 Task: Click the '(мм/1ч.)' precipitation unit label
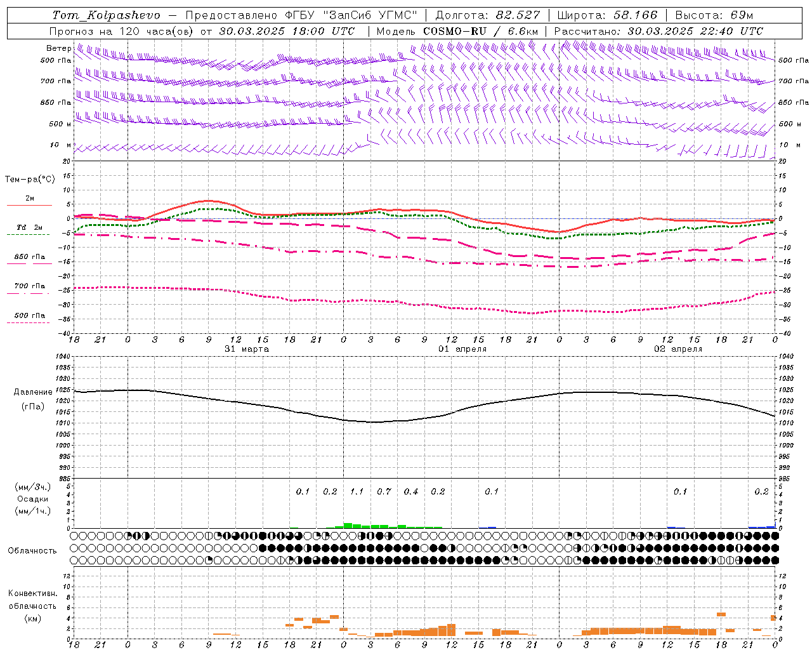tap(32, 511)
